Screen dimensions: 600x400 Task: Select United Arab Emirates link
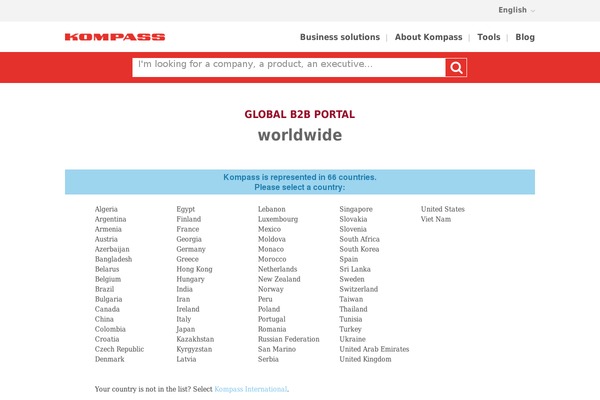(374, 349)
